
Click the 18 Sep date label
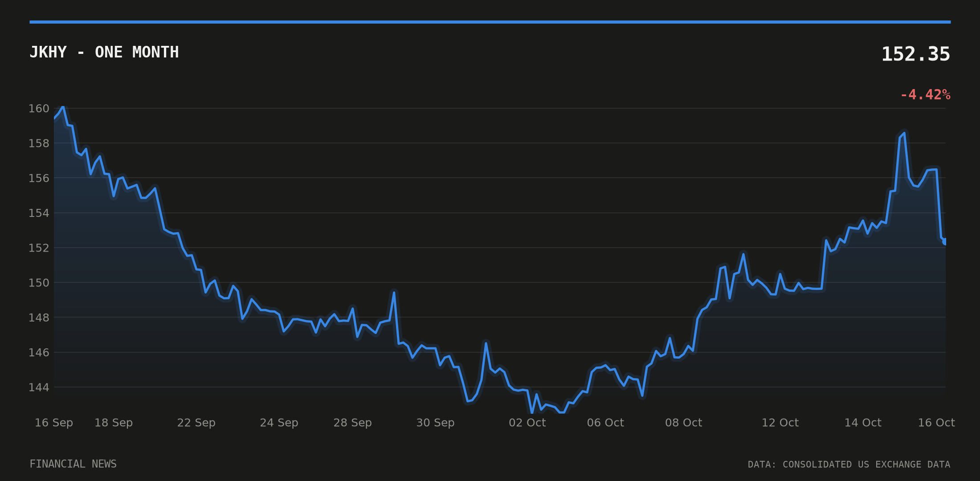pos(114,423)
